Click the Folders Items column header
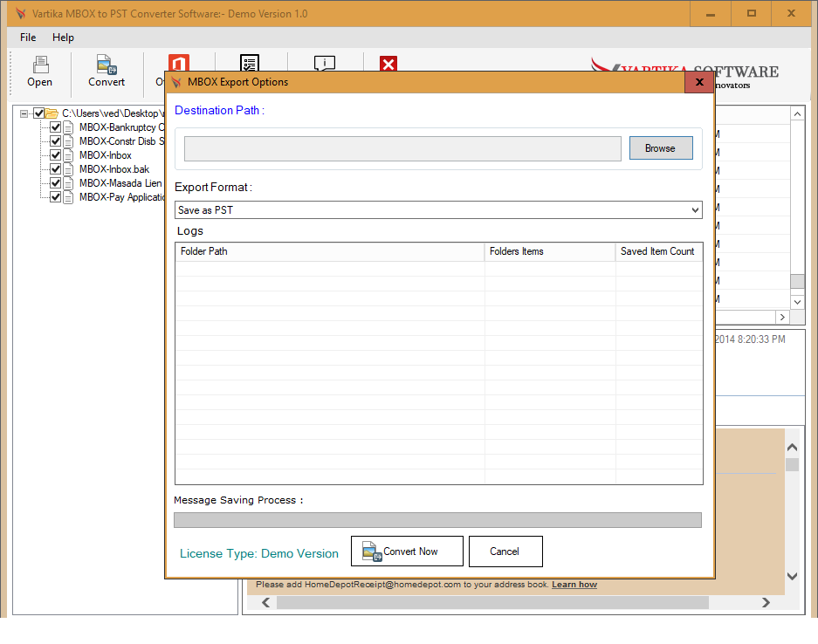 [550, 251]
